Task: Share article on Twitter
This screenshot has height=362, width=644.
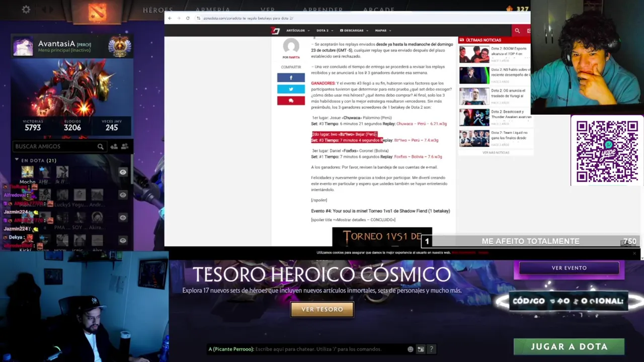Action: tap(291, 89)
